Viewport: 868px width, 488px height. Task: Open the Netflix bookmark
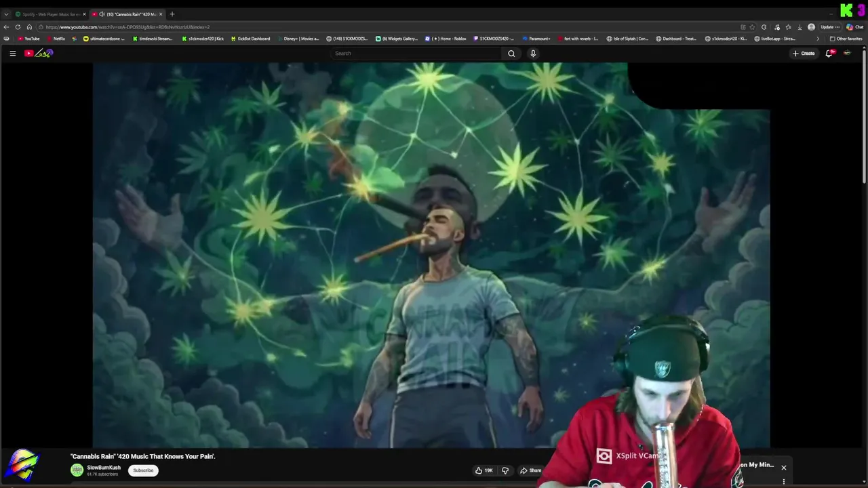coord(56,39)
